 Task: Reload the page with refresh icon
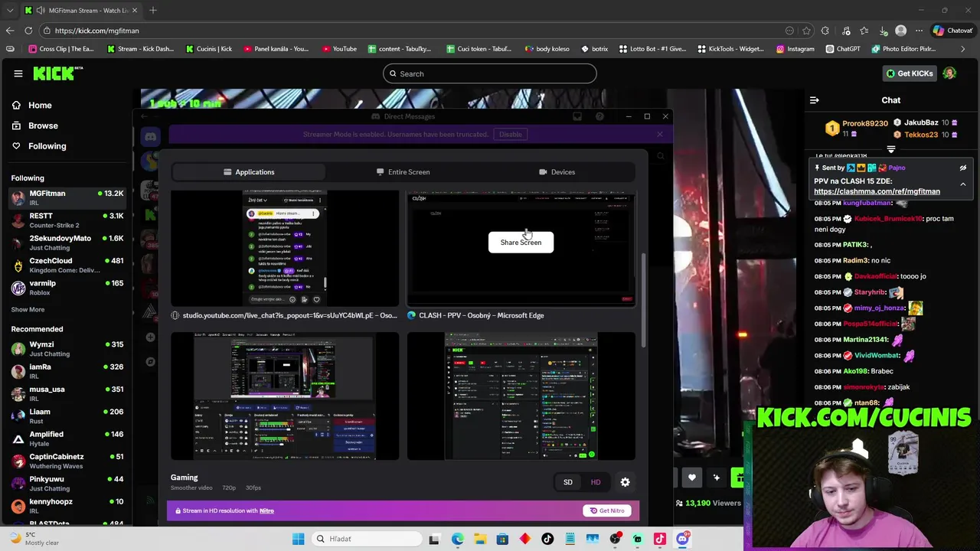pyautogui.click(x=28, y=31)
